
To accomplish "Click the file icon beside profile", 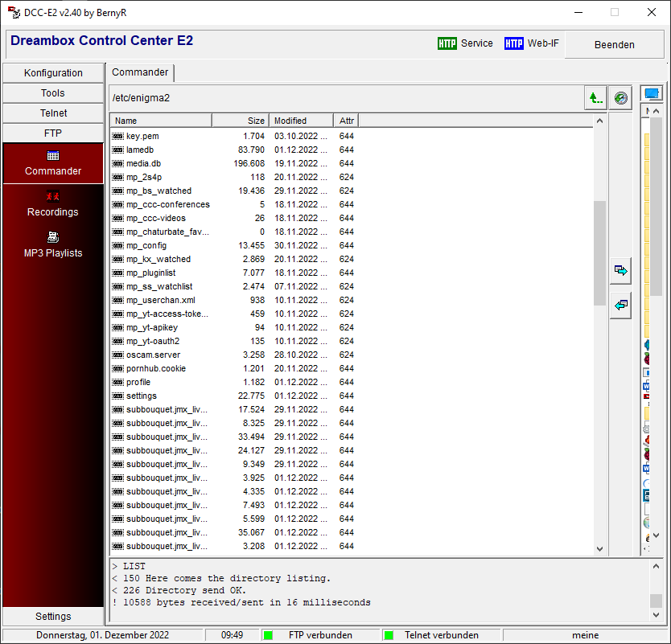I will (117, 382).
